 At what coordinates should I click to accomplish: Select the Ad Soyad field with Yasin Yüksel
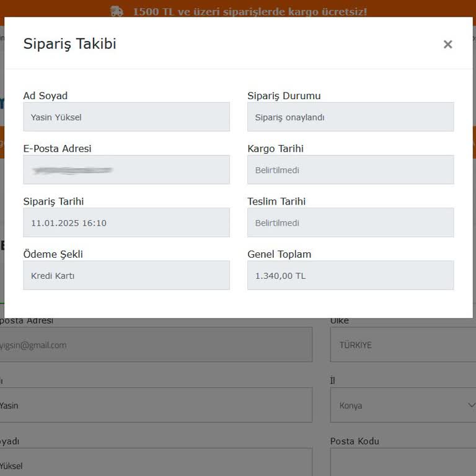[126, 117]
